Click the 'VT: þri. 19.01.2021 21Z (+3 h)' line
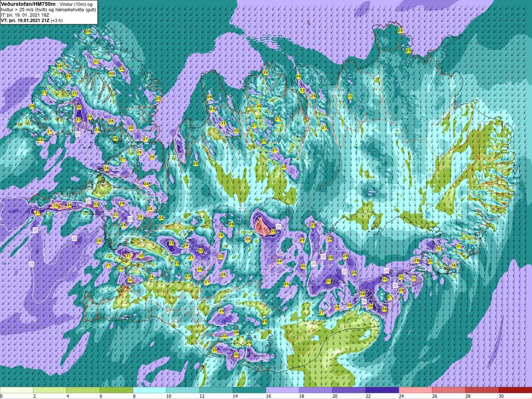The image size is (532, 399). 32,20
